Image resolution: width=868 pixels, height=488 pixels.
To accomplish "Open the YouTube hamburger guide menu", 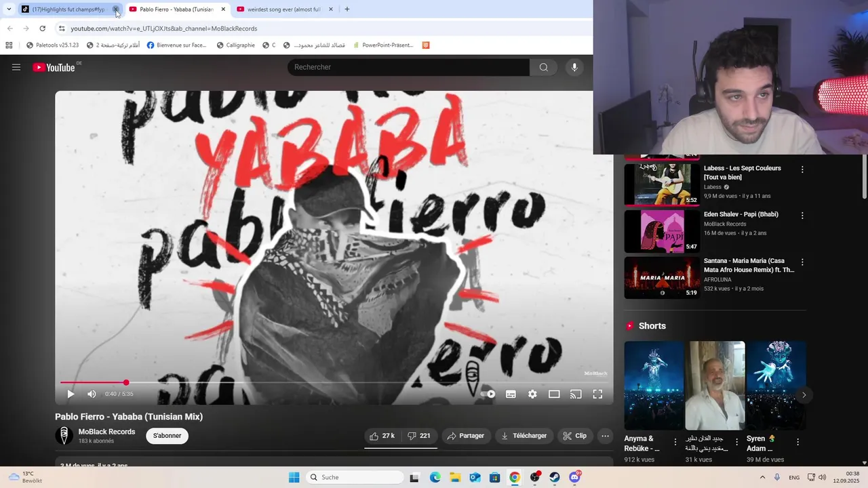I will click(16, 67).
